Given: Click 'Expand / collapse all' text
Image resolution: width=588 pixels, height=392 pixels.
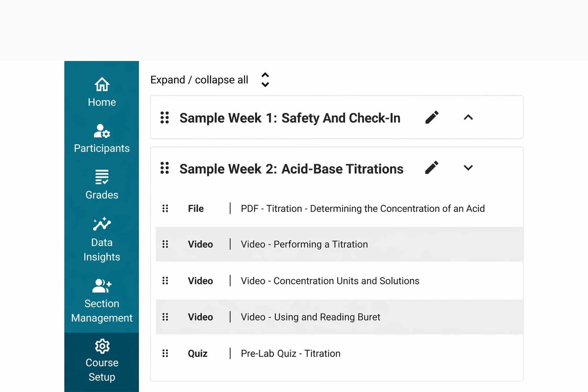Looking at the screenshot, I should [199, 80].
